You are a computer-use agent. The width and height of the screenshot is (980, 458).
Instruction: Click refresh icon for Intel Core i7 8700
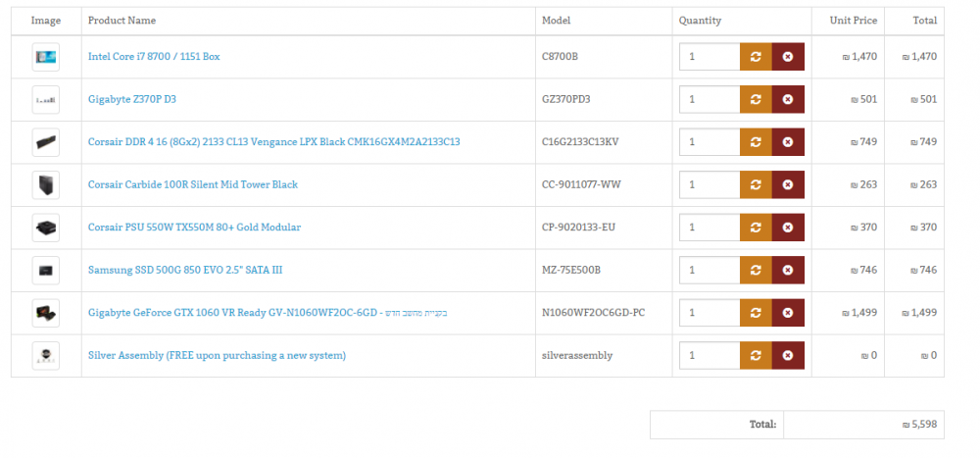click(x=756, y=56)
